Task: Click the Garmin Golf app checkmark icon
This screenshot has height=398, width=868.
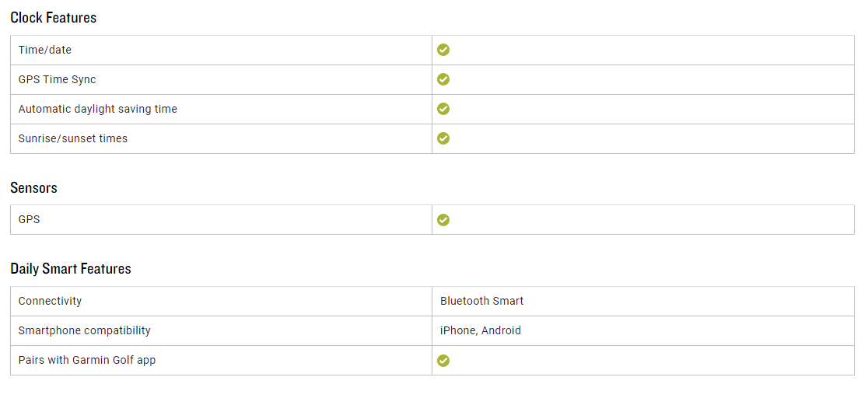Action: pyautogui.click(x=443, y=361)
